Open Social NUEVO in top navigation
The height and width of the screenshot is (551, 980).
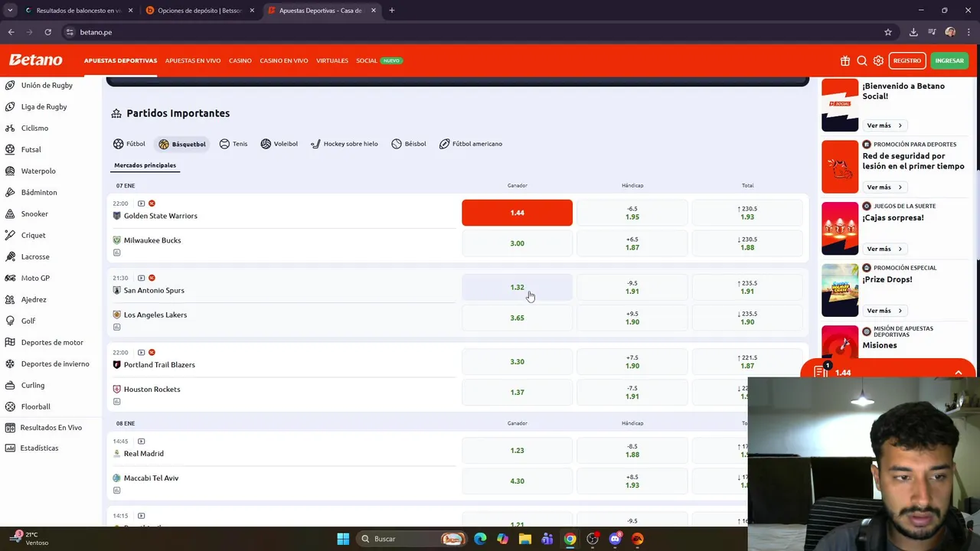[379, 60]
